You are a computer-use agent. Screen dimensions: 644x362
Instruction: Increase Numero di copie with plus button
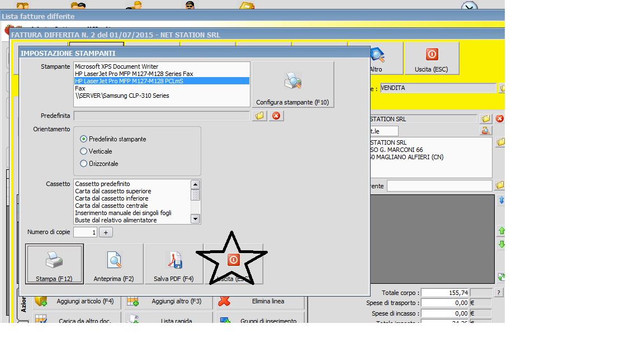click(106, 232)
